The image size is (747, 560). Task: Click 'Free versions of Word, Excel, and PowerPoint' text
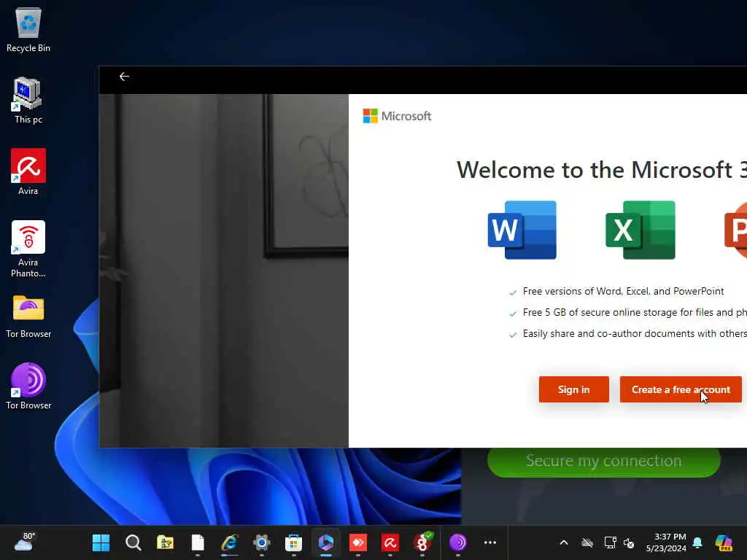(x=623, y=291)
